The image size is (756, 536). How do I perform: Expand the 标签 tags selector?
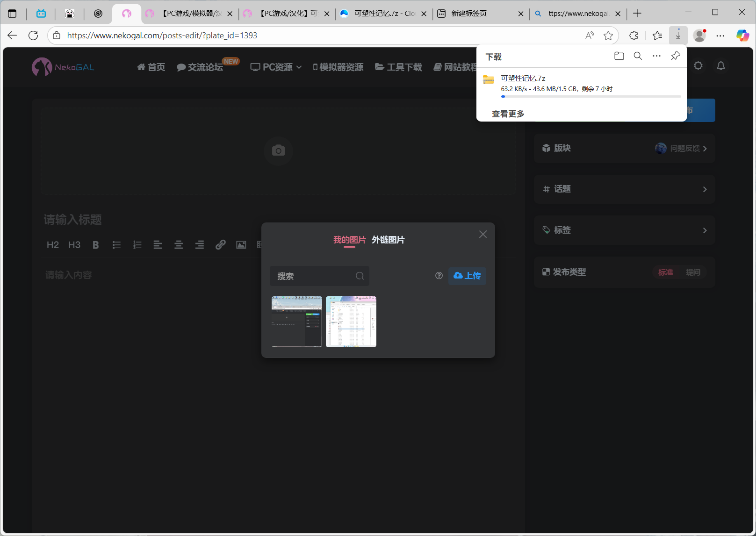624,230
